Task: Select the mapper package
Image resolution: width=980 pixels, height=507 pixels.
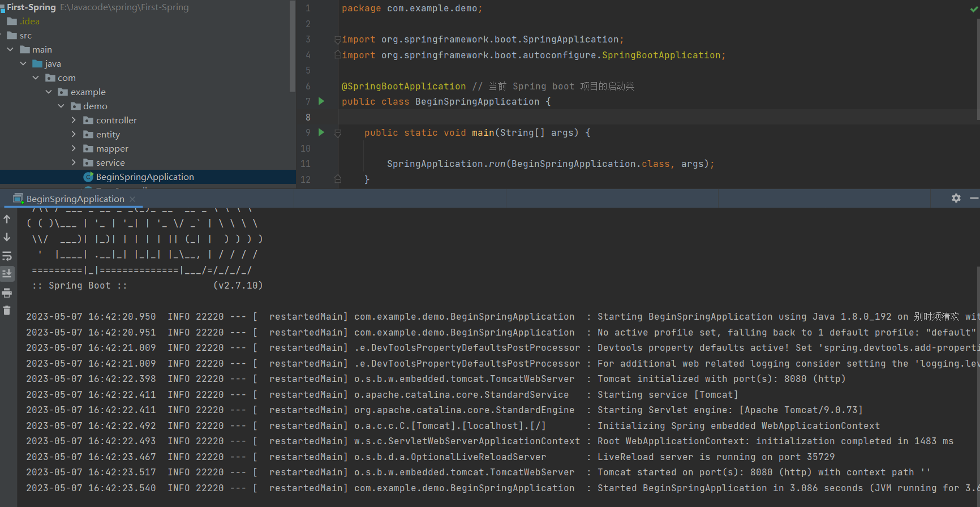Action: [106, 149]
